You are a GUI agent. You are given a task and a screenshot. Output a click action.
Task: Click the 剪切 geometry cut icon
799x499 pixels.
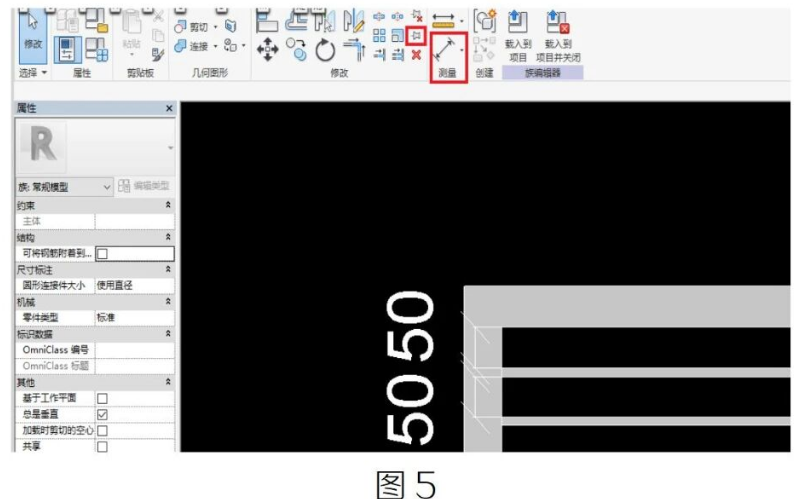point(180,26)
